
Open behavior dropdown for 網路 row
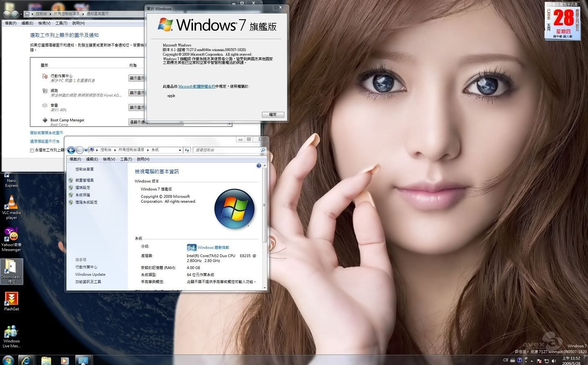[x=137, y=93]
